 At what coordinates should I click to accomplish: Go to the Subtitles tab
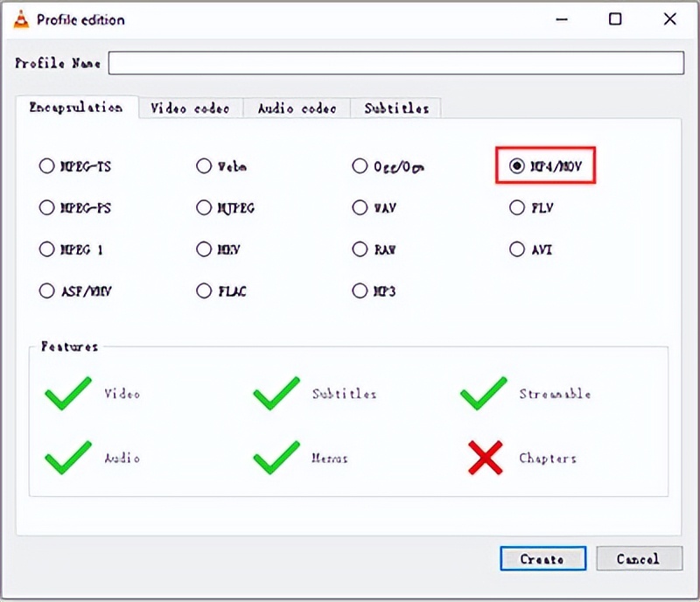click(396, 108)
